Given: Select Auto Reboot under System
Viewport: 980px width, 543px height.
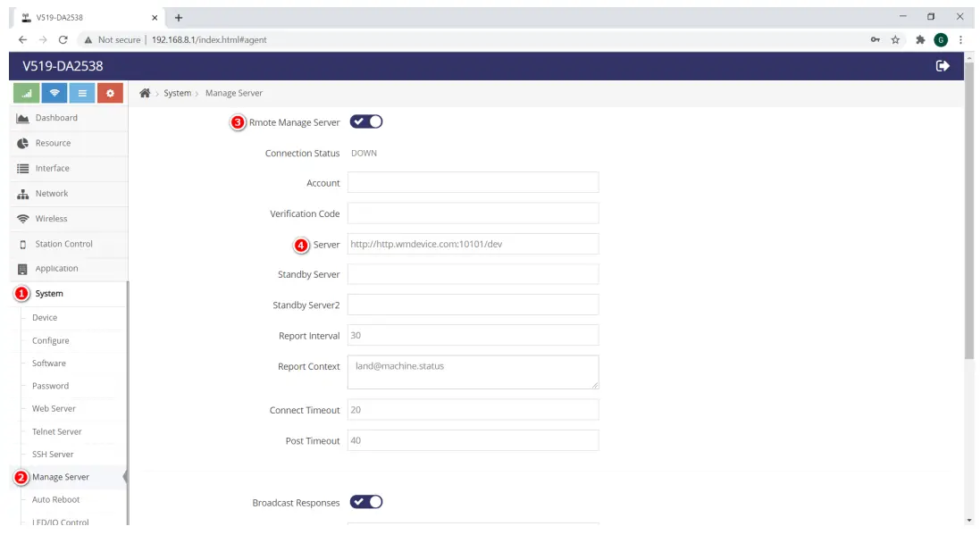Looking at the screenshot, I should [x=55, y=499].
